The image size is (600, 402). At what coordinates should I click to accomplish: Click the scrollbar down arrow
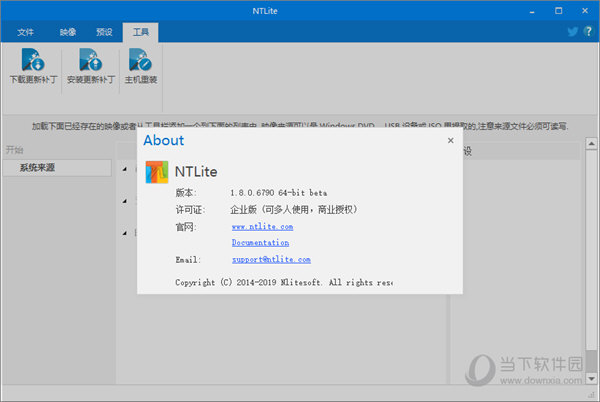click(x=592, y=379)
